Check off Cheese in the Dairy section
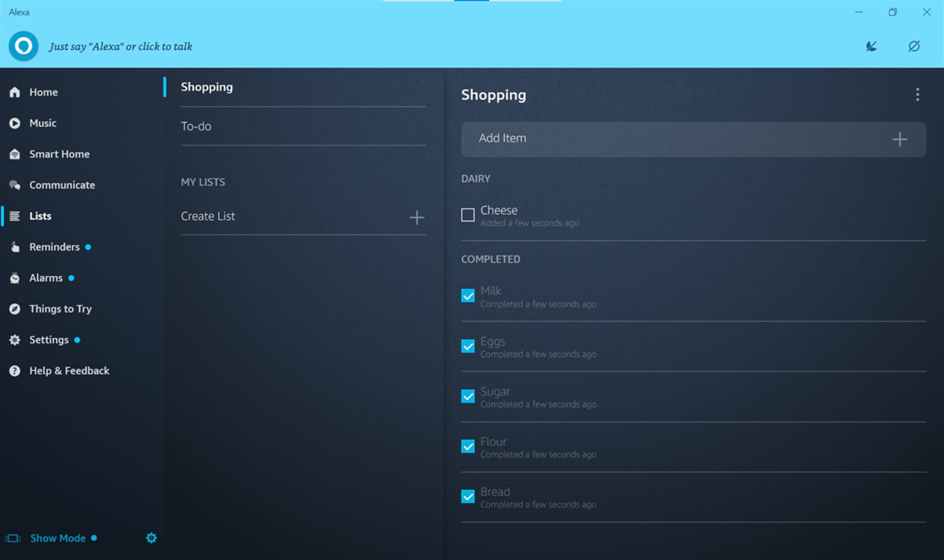Image resolution: width=944 pixels, height=560 pixels. click(468, 213)
